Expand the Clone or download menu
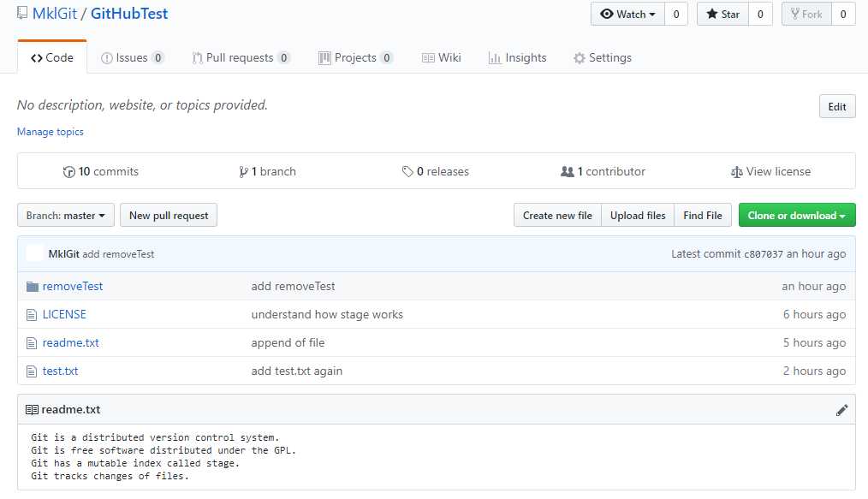The height and width of the screenshot is (499, 868). pos(797,215)
